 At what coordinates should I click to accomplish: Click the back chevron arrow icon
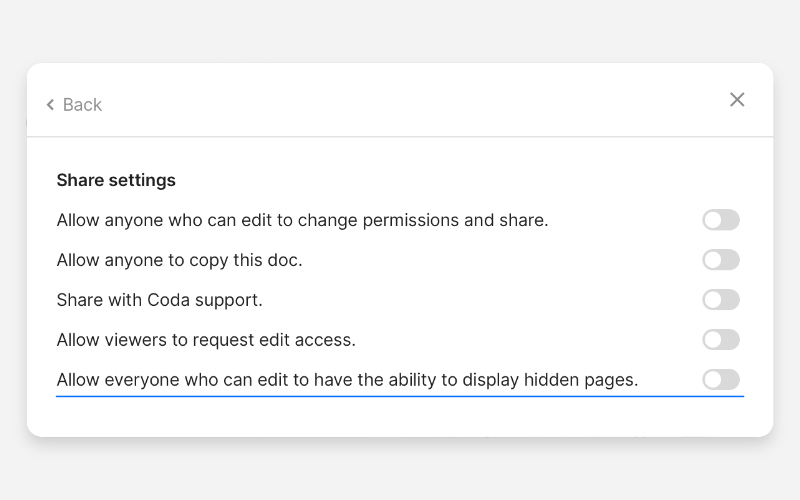tap(50, 105)
